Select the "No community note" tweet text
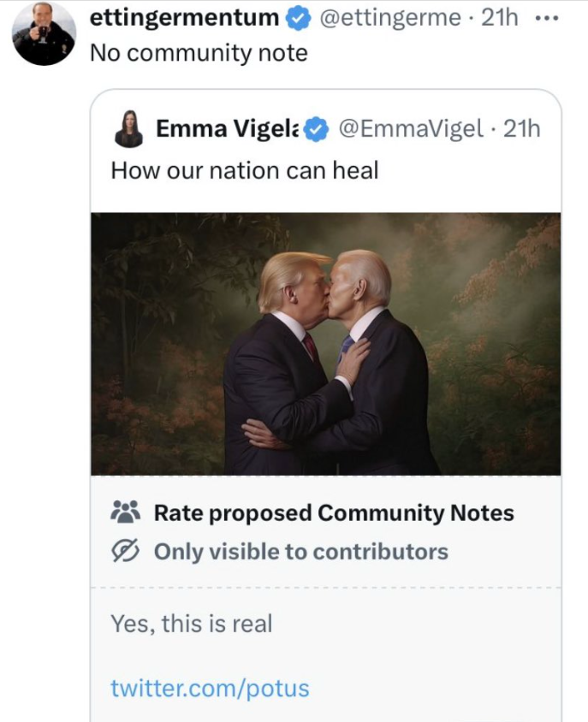Screen dimensions: 588x722 (x=199, y=53)
